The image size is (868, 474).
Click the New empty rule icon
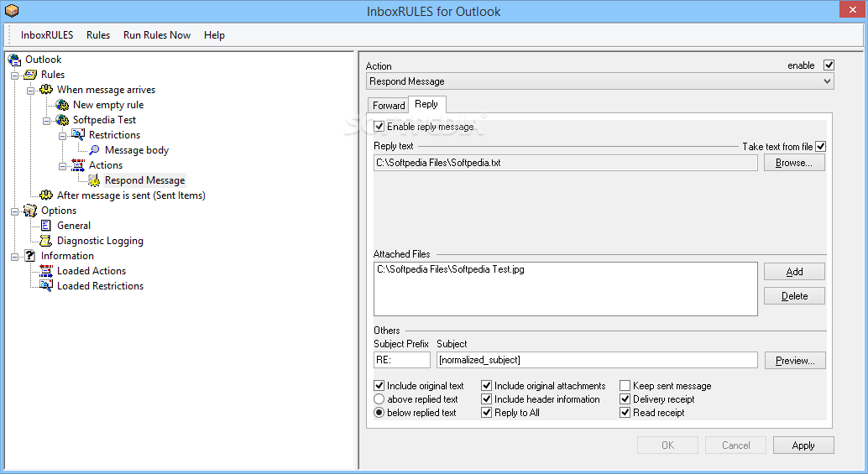tap(62, 105)
